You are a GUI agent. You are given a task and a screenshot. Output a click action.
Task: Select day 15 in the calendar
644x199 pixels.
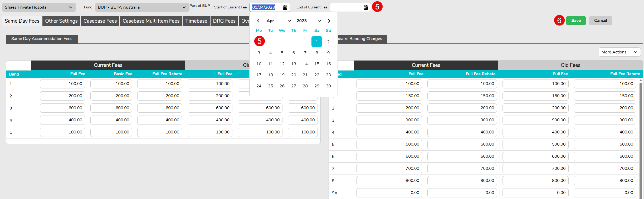pyautogui.click(x=317, y=64)
